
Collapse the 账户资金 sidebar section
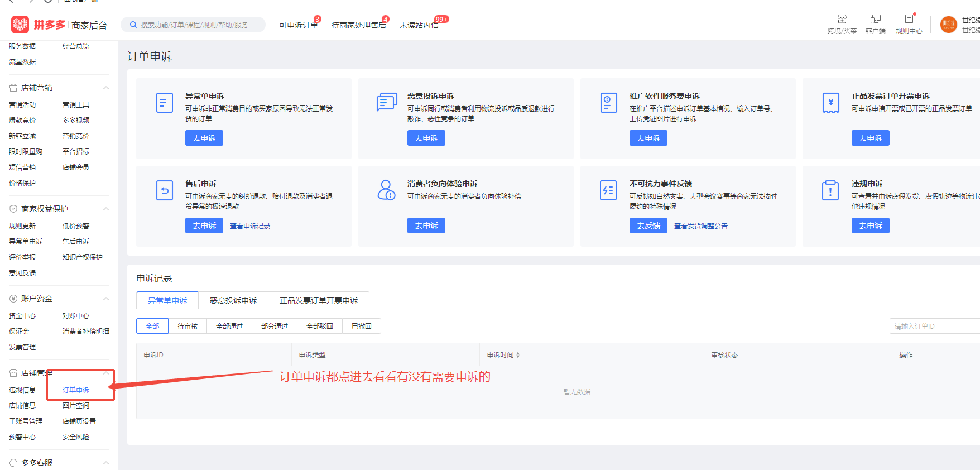click(105, 299)
